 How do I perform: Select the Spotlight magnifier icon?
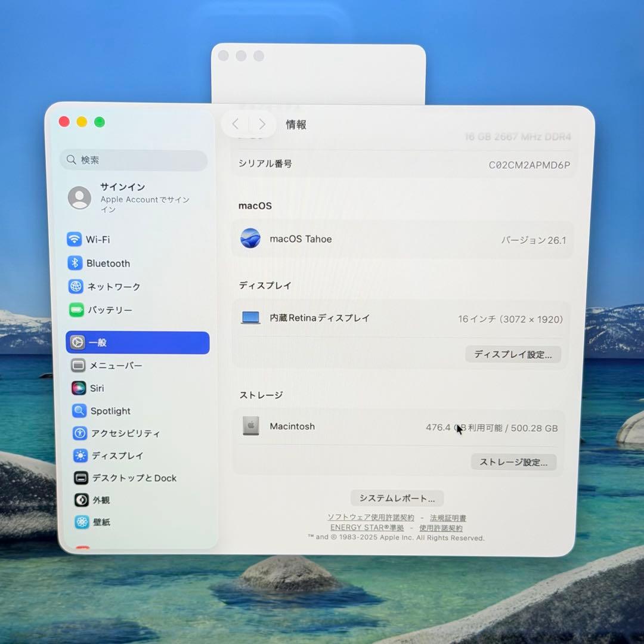[x=79, y=411]
